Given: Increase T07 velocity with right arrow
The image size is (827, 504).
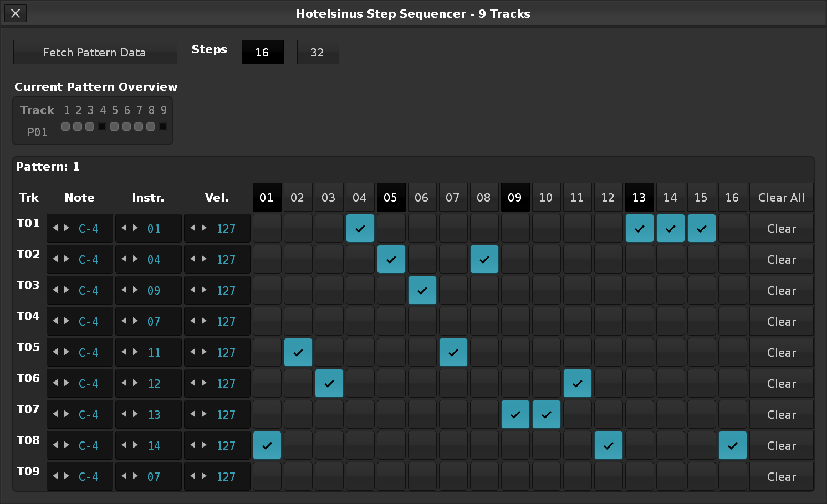Looking at the screenshot, I should (204, 414).
